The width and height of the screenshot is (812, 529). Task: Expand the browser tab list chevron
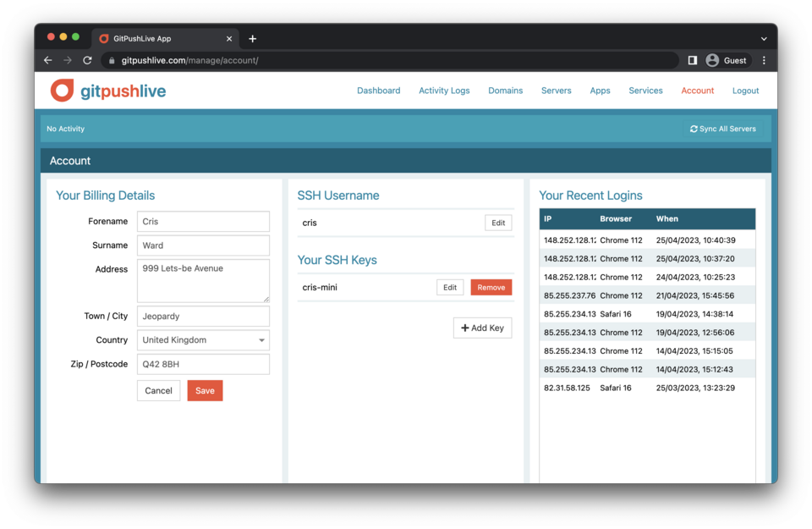pos(764,38)
